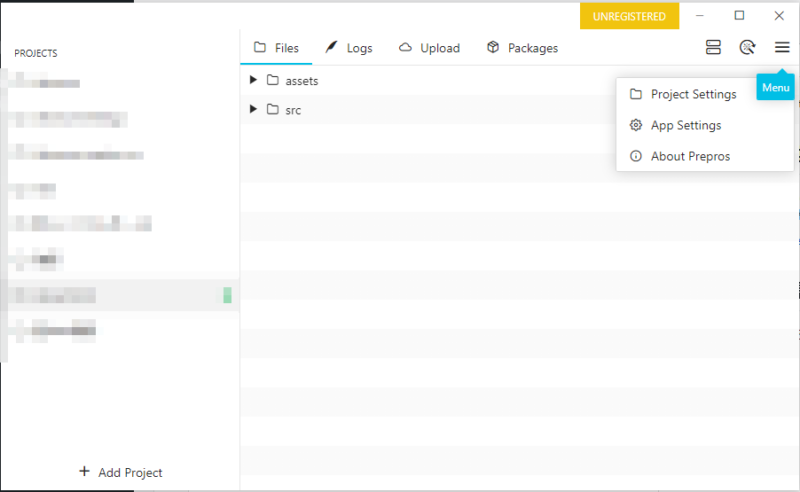Click the plus icon next to Add Project
Screen dimensions: 800x492
pos(84,472)
